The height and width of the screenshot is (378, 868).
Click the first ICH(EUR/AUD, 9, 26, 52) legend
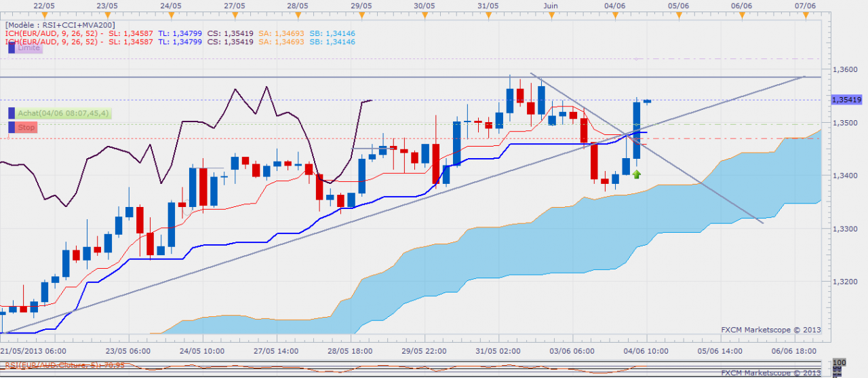(54, 33)
